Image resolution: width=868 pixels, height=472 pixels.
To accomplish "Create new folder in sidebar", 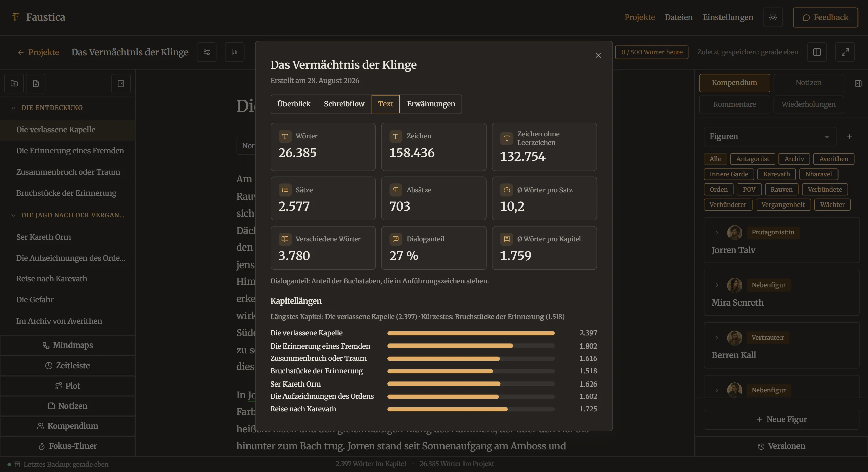I will (14, 83).
